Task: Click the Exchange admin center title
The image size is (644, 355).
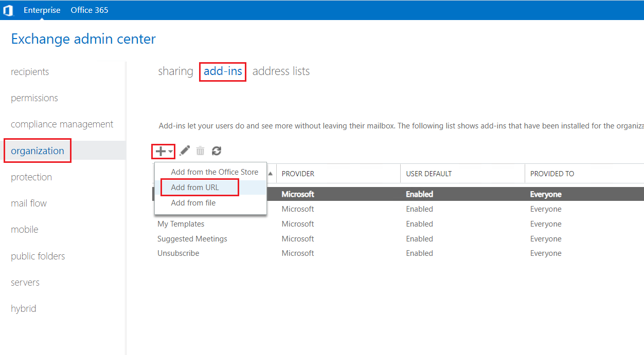Action: coord(83,39)
